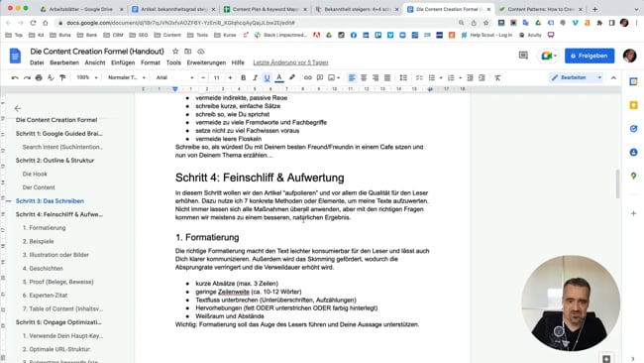
Task: Clear formatting from selected text
Action: pyautogui.click(x=497, y=77)
